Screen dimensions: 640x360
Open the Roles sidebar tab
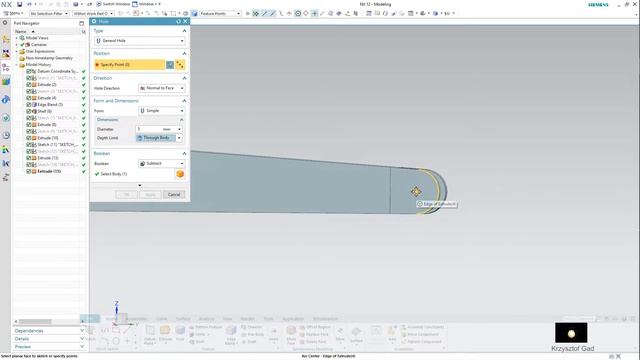[6, 150]
